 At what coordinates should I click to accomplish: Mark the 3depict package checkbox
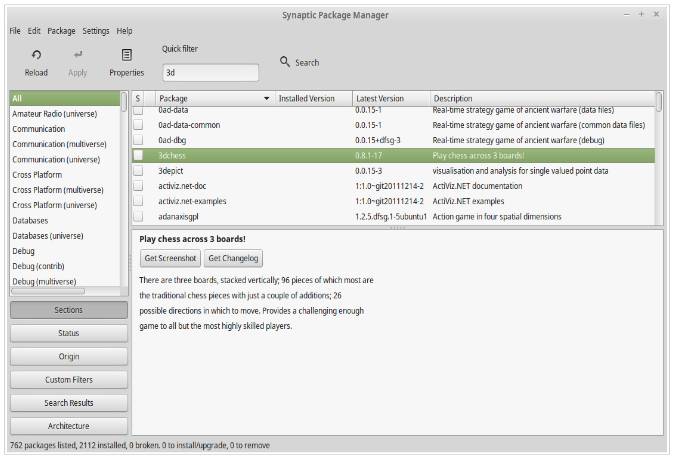click(x=139, y=171)
